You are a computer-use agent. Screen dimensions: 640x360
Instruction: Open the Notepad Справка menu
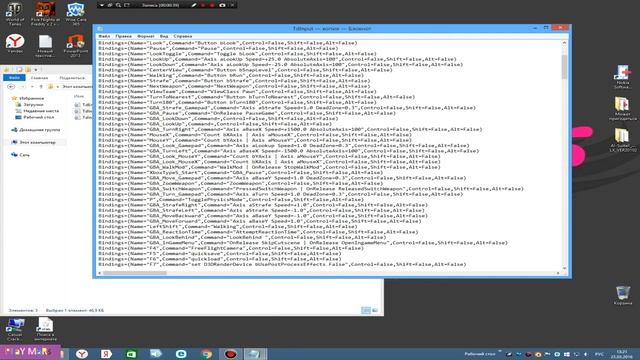point(182,36)
